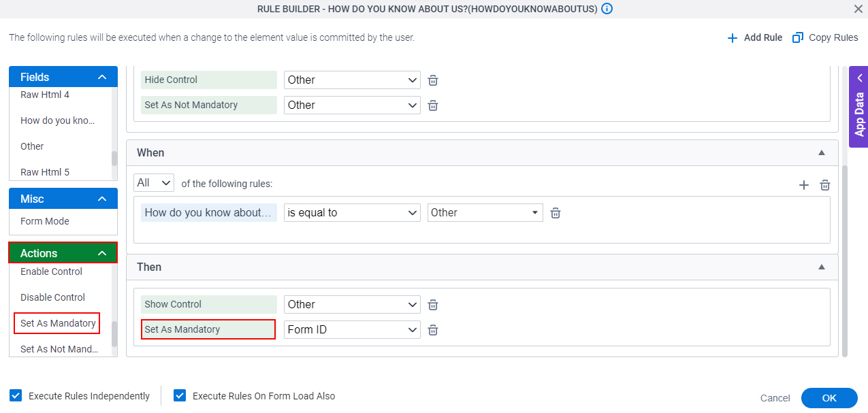The height and width of the screenshot is (413, 868).
Task: Collapse the When panel
Action: [x=822, y=153]
